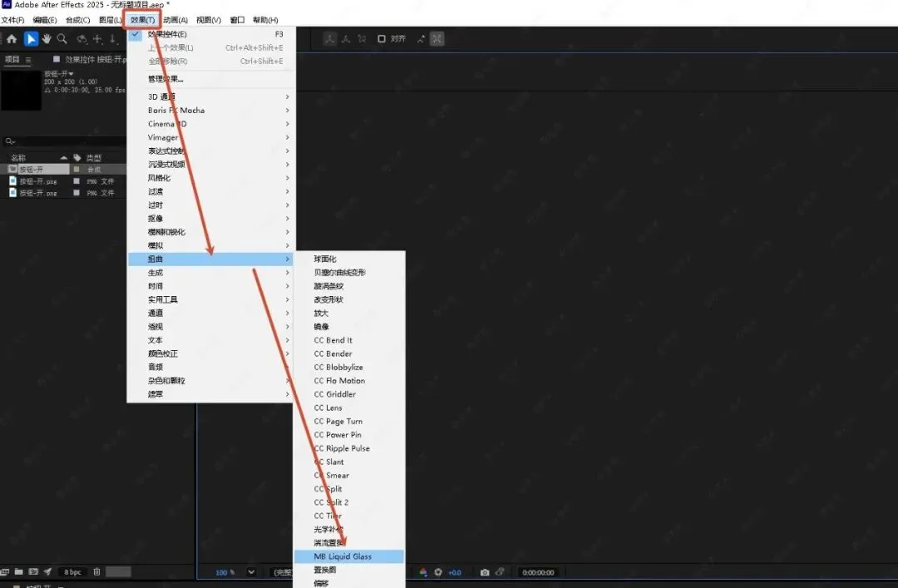Choose CC Bend It effect
This screenshot has width=898, height=588.
click(x=348, y=340)
